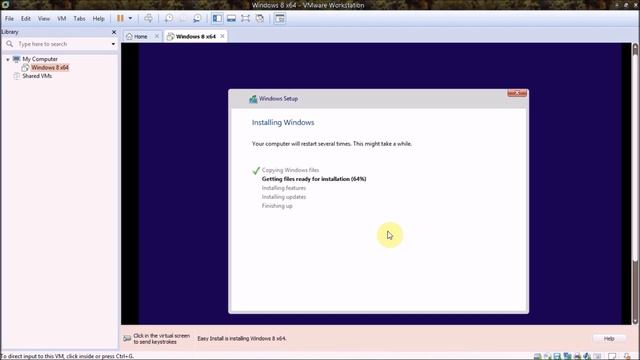
Task: Open the VM menu
Action: click(x=62, y=19)
